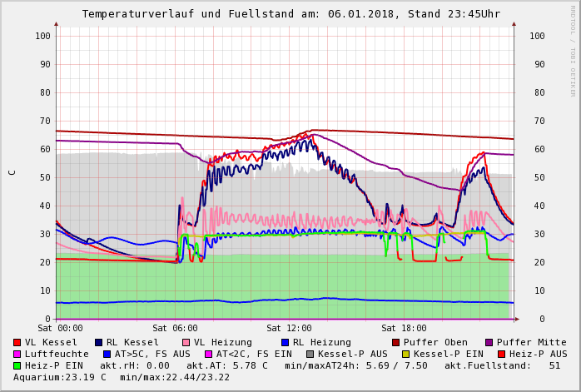Click the Aquarium temperature readout
This screenshot has width=581, height=392.
pyautogui.click(x=60, y=378)
